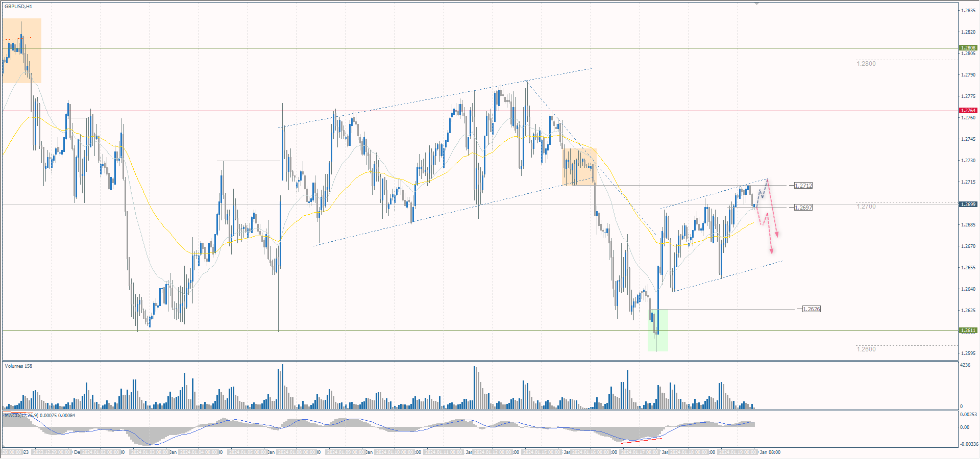Click the 1.2820 price axis value
Viewport: 980px width, 459px height.
coord(968,32)
